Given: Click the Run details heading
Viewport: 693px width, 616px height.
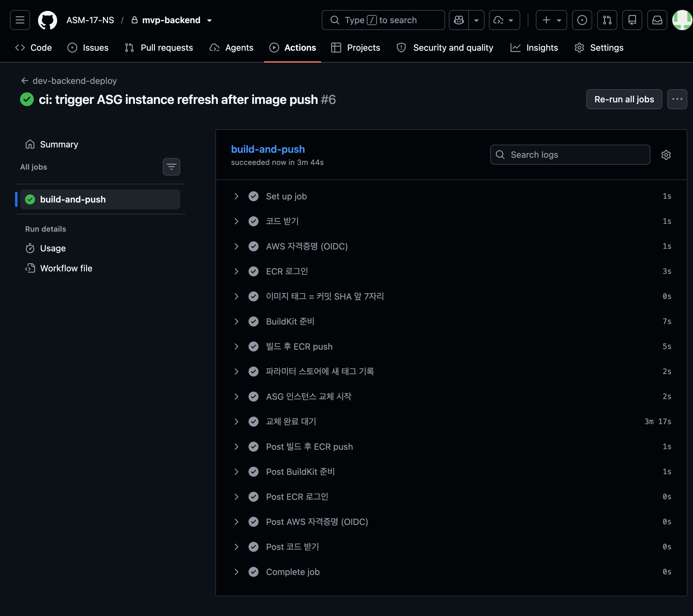Looking at the screenshot, I should [x=45, y=229].
